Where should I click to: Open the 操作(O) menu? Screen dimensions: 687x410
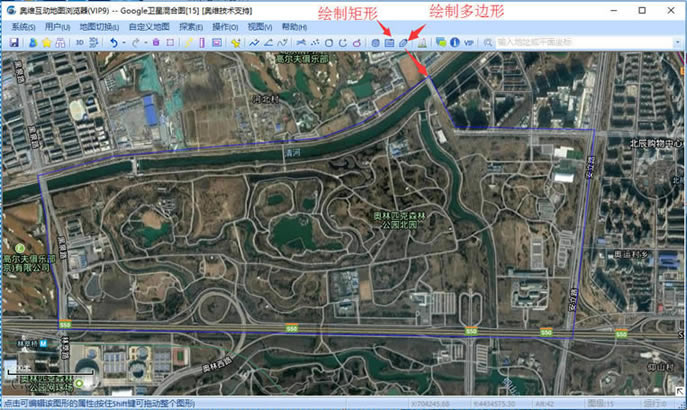click(225, 27)
